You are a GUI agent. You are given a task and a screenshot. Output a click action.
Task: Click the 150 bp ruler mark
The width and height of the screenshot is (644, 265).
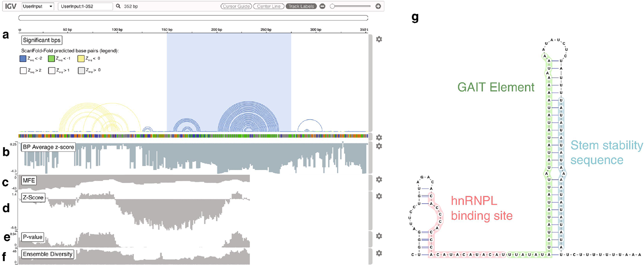(x=167, y=29)
